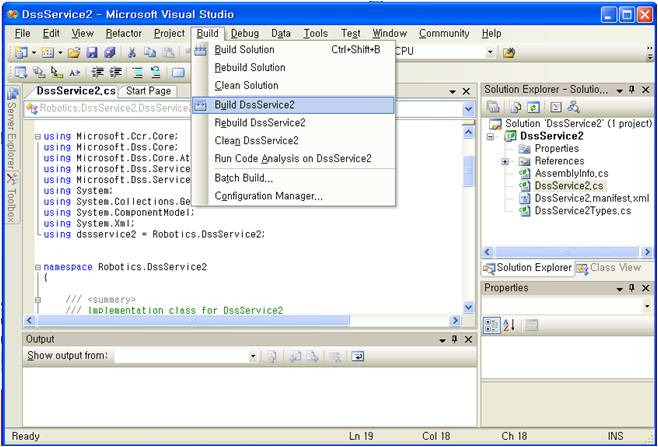The width and height of the screenshot is (658, 447).
Task: Click the Cut scissors icon
Action: click(x=132, y=52)
